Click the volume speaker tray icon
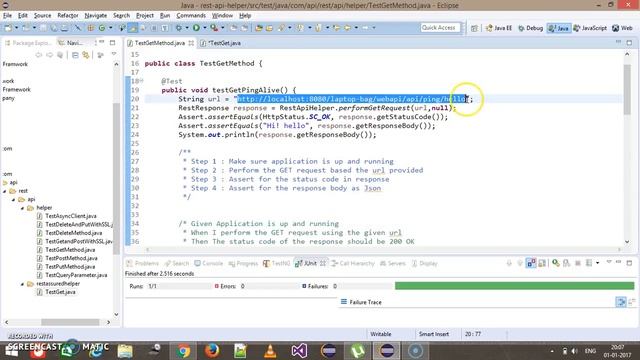The width and height of the screenshot is (640, 360). pos(575,351)
